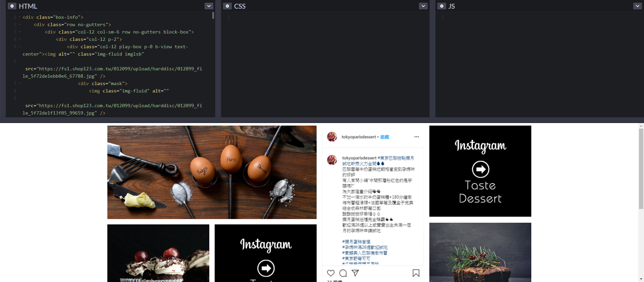The width and height of the screenshot is (644, 282).
Task: Click the eggs and spoons banner image
Action: (x=212, y=172)
